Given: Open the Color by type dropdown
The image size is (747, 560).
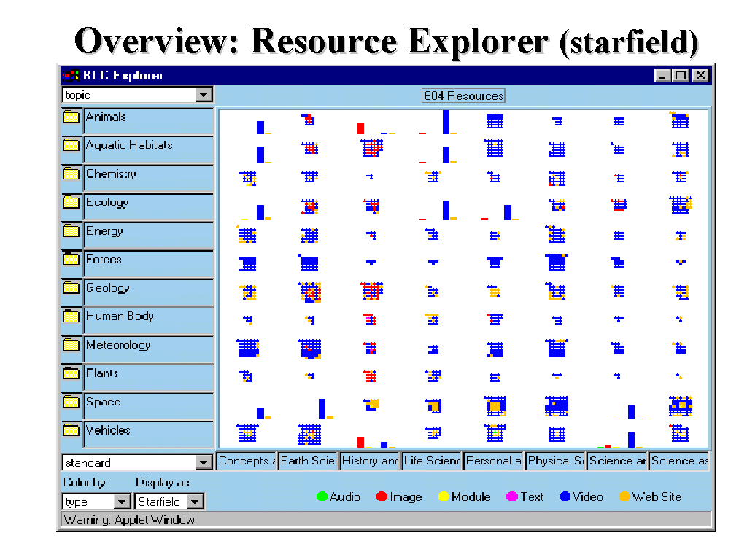Looking at the screenshot, I should (x=122, y=502).
